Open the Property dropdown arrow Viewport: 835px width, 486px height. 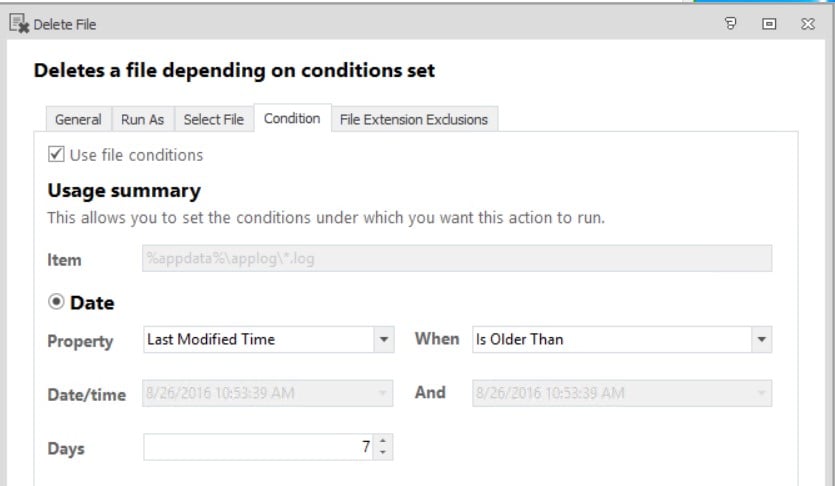click(383, 340)
